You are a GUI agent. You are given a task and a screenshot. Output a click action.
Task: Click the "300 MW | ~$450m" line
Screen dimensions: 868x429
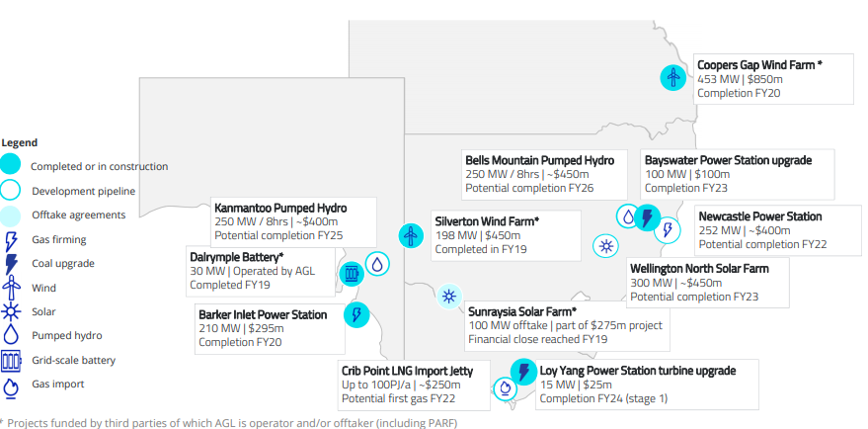(x=676, y=283)
